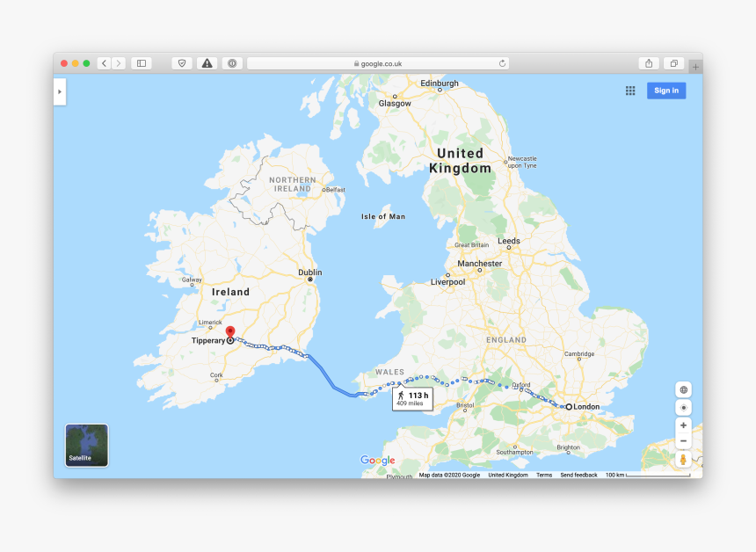Activate the Street View pegman
The width and height of the screenshot is (756, 552).
(683, 459)
